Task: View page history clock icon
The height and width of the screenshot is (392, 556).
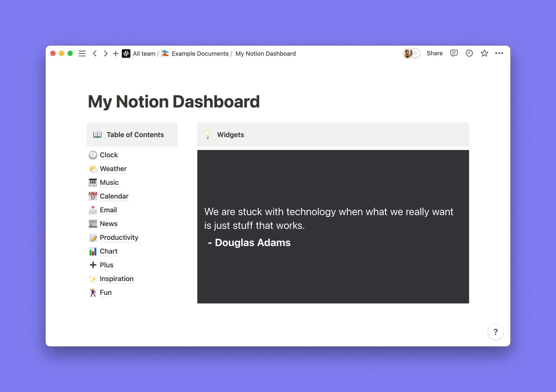Action: (469, 53)
